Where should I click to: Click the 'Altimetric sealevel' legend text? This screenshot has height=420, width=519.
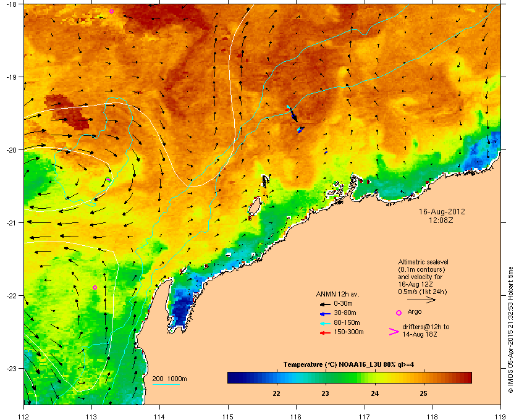click(x=423, y=262)
